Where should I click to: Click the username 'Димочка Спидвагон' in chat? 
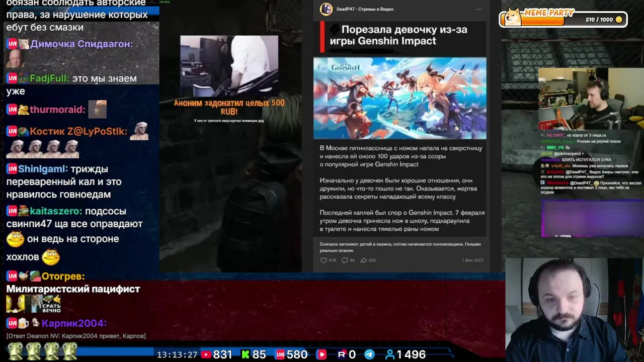[x=82, y=44]
